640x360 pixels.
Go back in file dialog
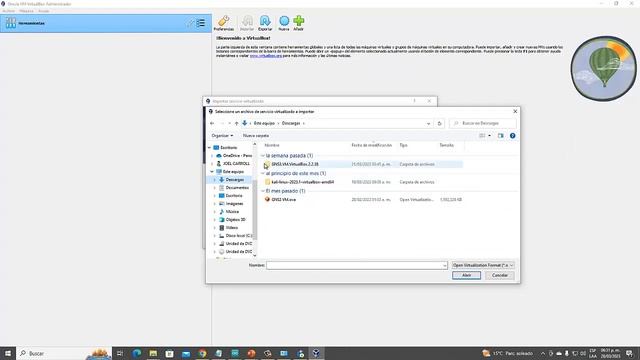pyautogui.click(x=212, y=123)
